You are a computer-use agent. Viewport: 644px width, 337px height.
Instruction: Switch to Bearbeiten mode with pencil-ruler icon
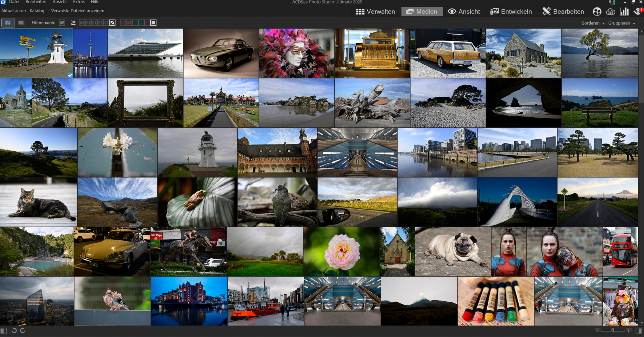[x=563, y=12]
